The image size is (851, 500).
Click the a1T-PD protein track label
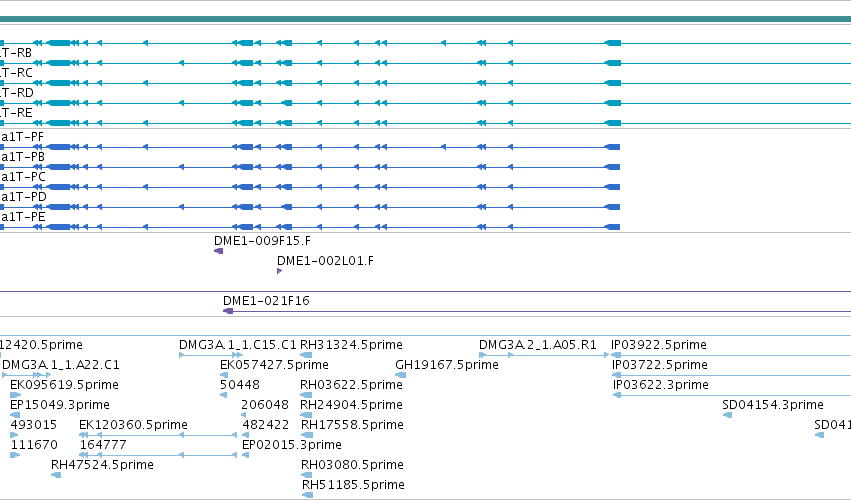pyautogui.click(x=23, y=197)
